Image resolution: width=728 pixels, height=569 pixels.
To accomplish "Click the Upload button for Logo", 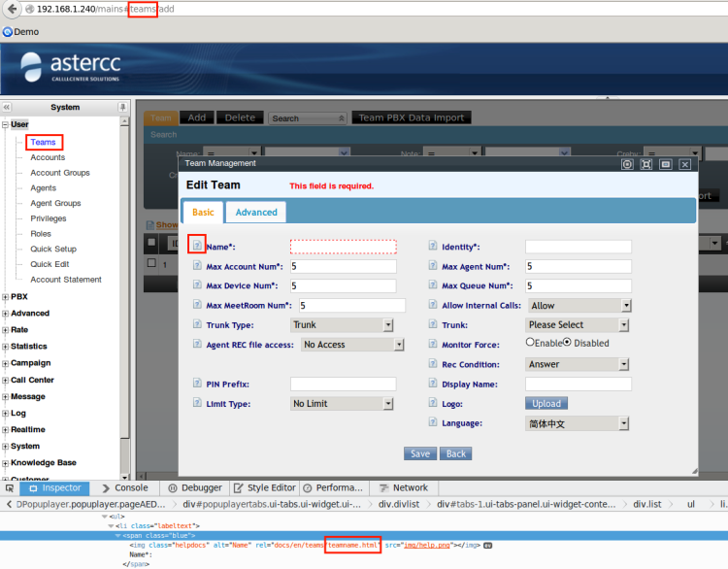I will click(x=546, y=403).
